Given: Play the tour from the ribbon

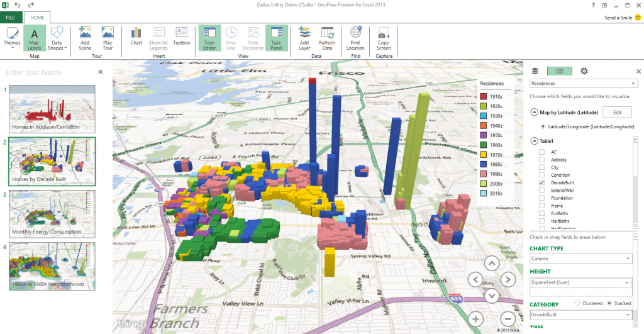Looking at the screenshot, I should [108, 38].
